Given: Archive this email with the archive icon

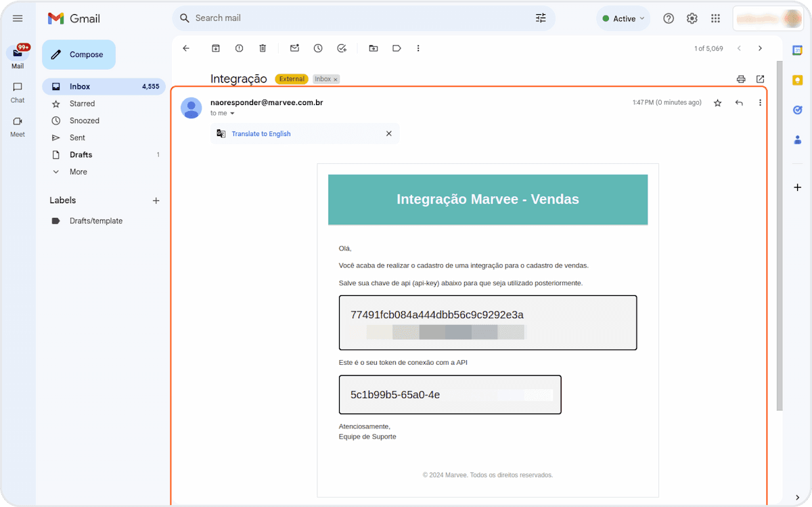Looking at the screenshot, I should (216, 48).
